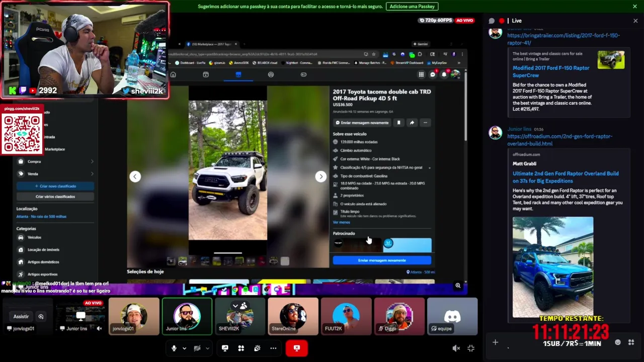
Task: Open offroadium.com 2nd-gen Raptor link
Action: [559, 140]
